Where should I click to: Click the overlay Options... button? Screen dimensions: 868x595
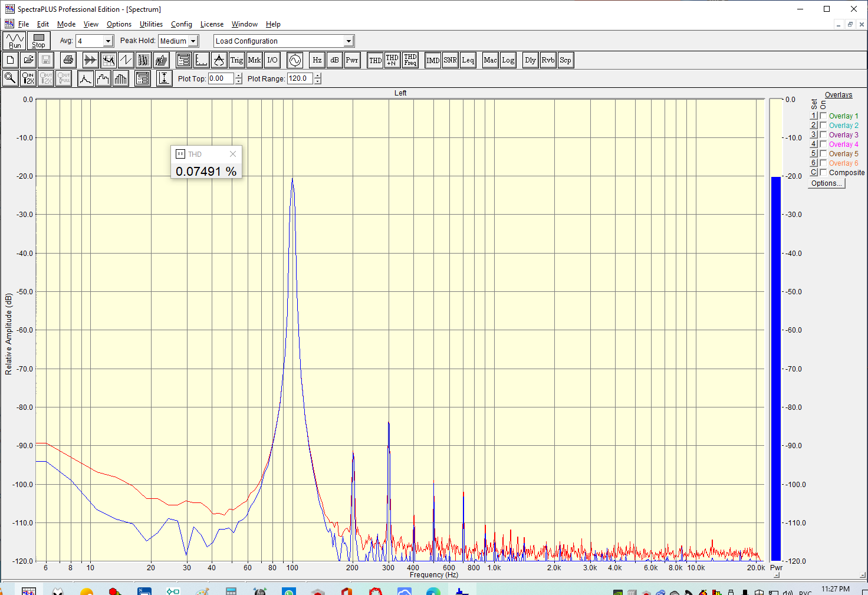pos(826,183)
